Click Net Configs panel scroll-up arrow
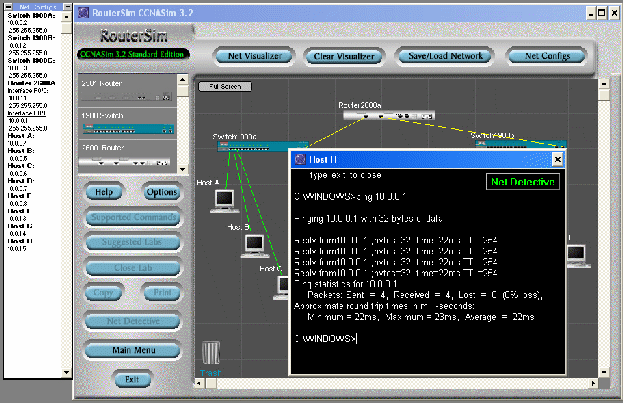 66,17
